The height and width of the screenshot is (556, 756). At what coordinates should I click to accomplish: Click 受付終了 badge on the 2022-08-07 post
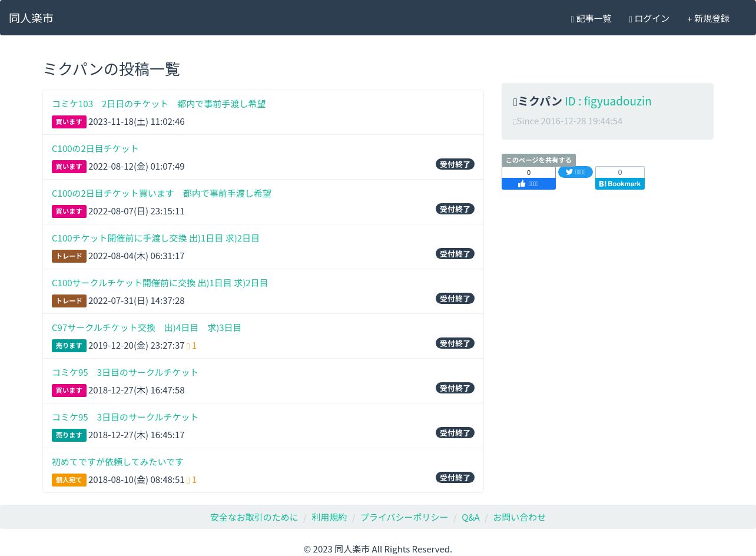pos(455,209)
